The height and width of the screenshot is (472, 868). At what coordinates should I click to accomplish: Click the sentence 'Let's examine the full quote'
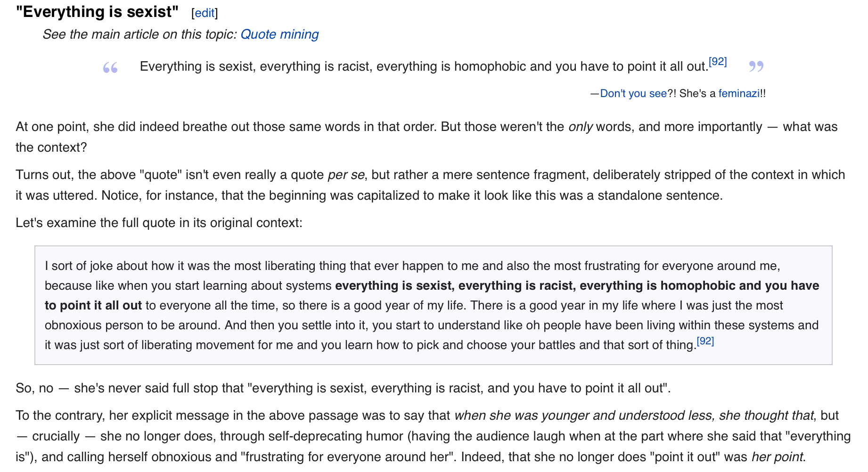[x=159, y=223]
